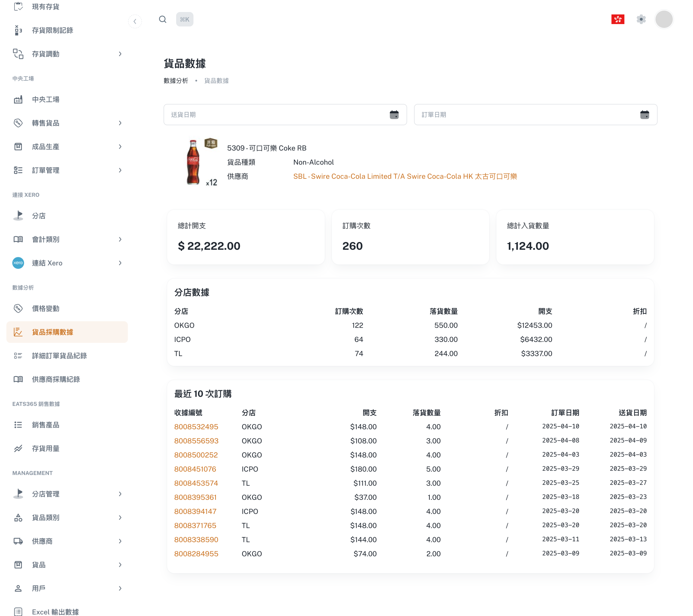Screen dimensions: 693x616
Task: Click the 價格變動 tag icon
Action: pyautogui.click(x=18, y=308)
